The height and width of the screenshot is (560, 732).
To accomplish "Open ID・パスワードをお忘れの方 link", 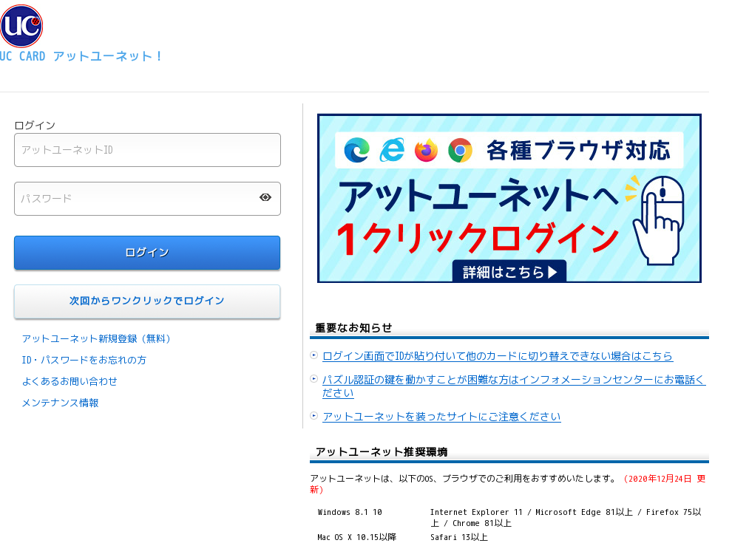I will point(84,360).
